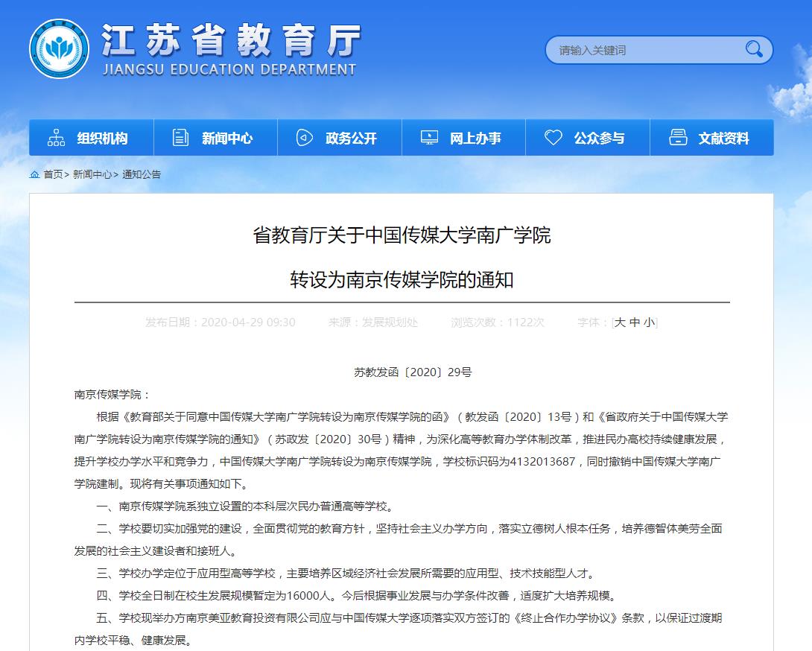
Task: Click the 文献资料 printer icon
Action: click(x=676, y=137)
